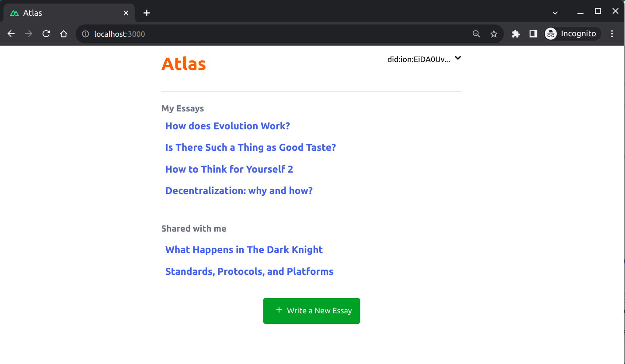Click the zoom magnifier icon in address bar

476,34
